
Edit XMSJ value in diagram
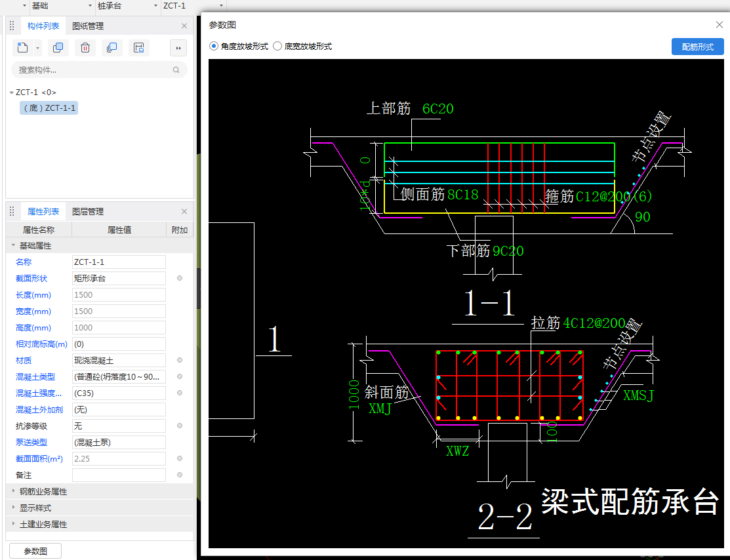(639, 395)
